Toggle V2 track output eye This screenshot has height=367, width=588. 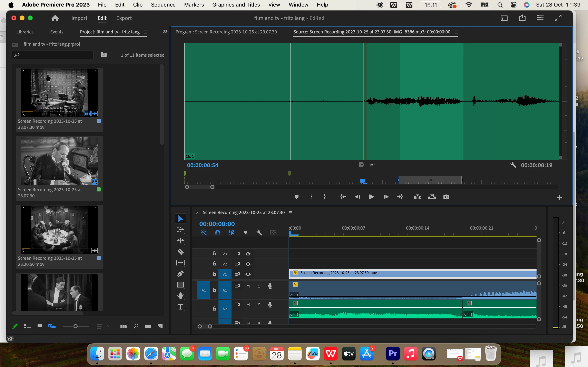click(x=248, y=264)
